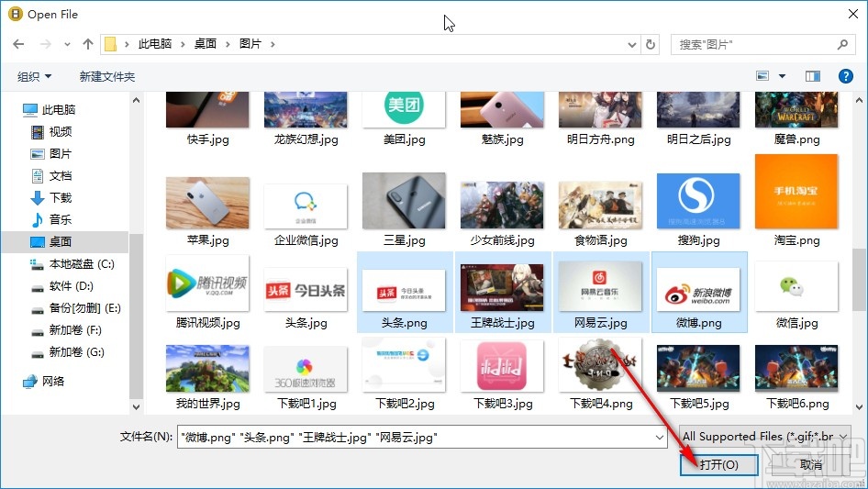The image size is (868, 489).
Task: Open the 组织 menu
Action: tap(34, 76)
